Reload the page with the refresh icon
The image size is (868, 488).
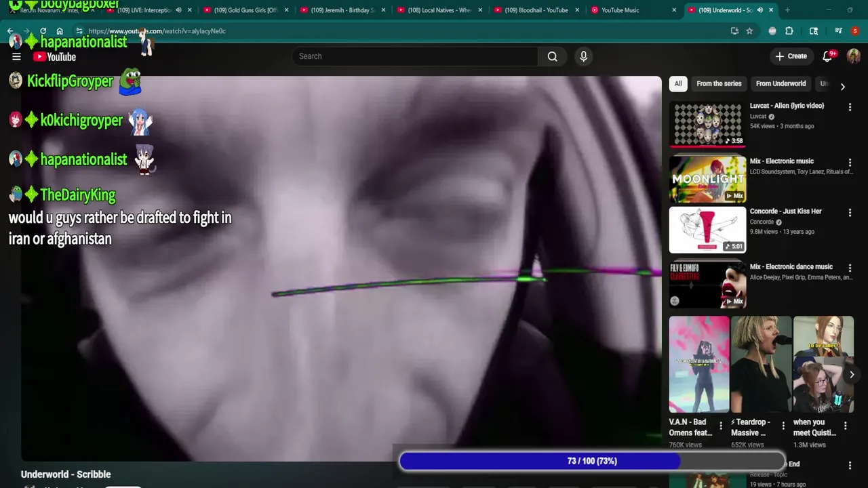(x=43, y=31)
